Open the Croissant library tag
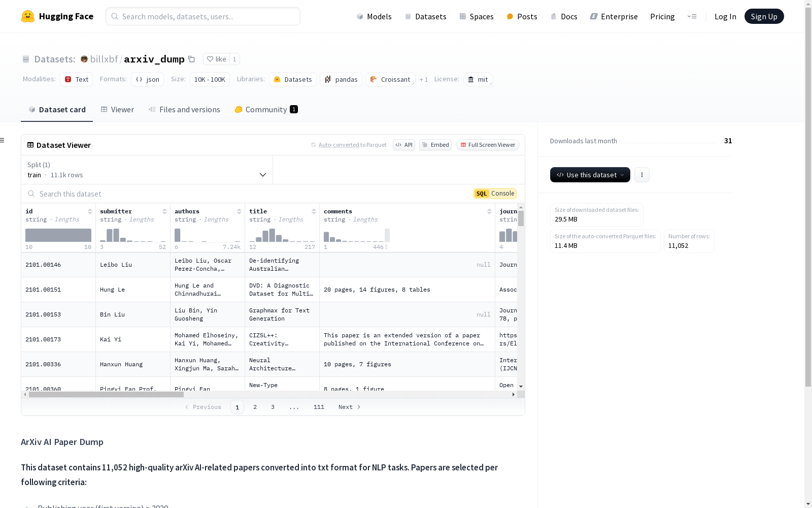The image size is (812, 508). 390,79
